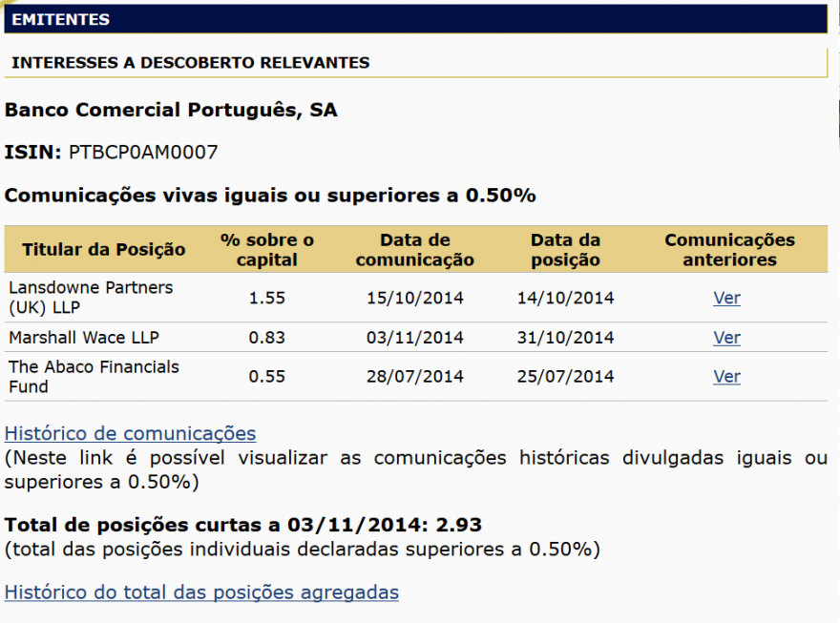
Task: Click the EMITENTES header bar
Action: (416, 19)
